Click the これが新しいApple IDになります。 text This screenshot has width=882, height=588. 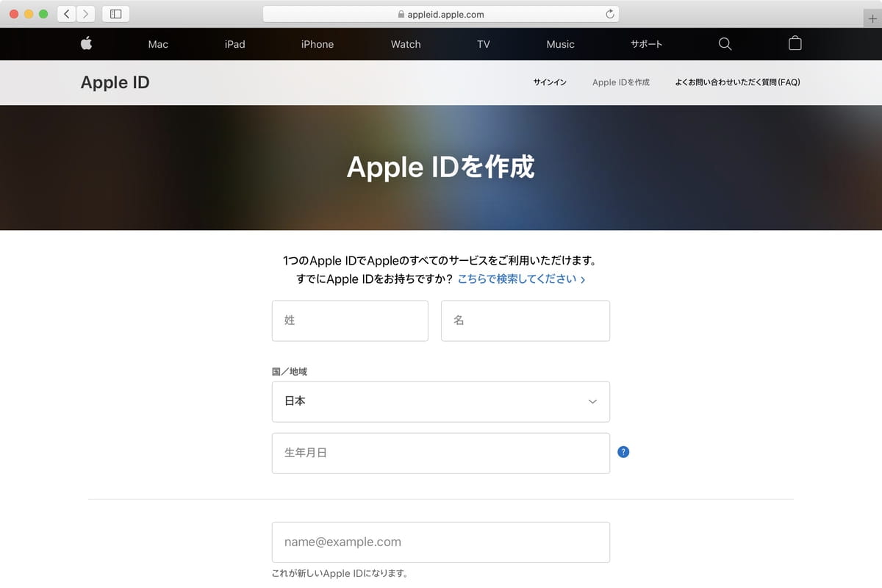(x=340, y=573)
